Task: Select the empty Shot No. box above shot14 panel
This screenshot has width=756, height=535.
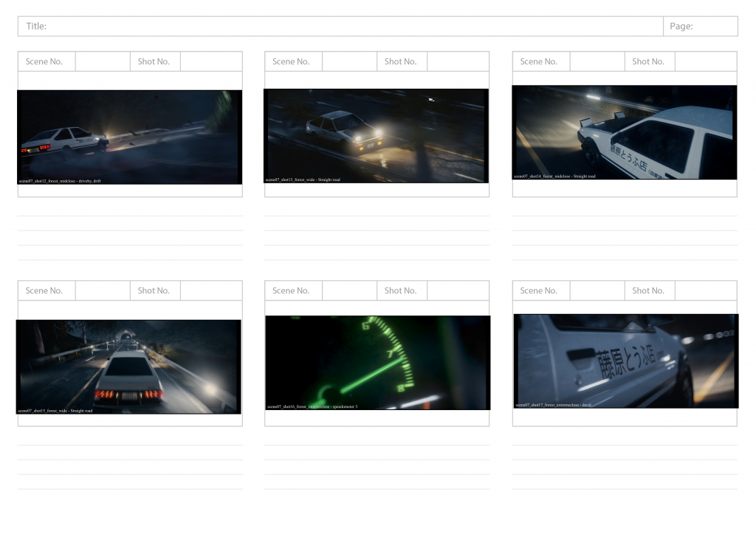Action: pos(706,61)
